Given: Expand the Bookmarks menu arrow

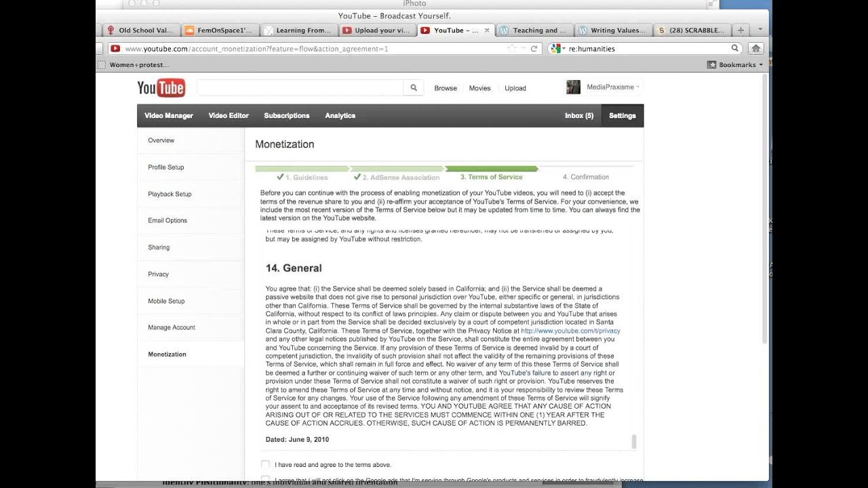Looking at the screenshot, I should [761, 65].
